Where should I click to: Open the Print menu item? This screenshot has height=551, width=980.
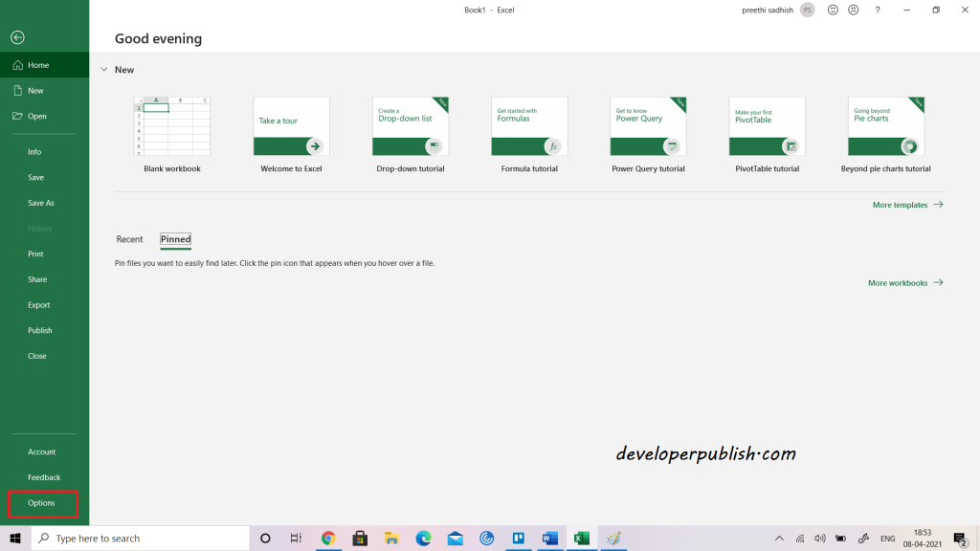(36, 253)
